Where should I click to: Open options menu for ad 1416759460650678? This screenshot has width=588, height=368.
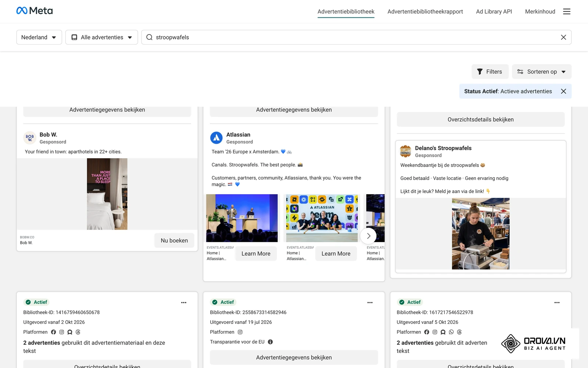(x=184, y=302)
